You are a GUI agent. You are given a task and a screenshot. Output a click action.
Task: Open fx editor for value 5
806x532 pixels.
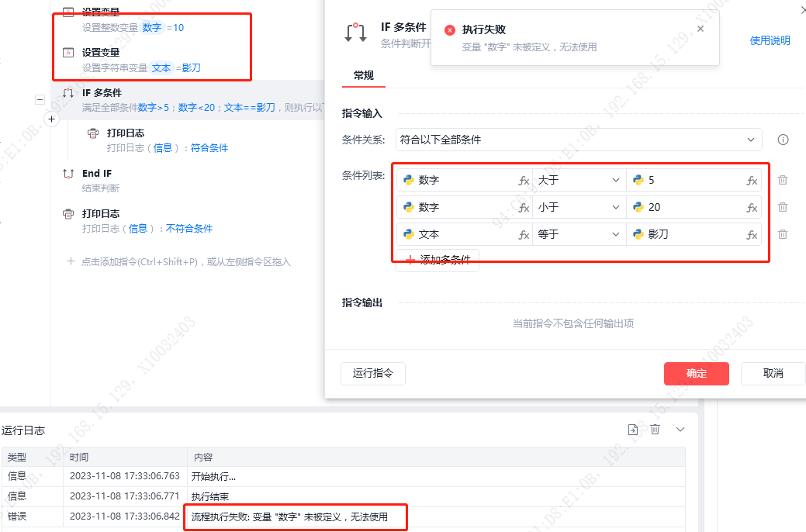(752, 181)
